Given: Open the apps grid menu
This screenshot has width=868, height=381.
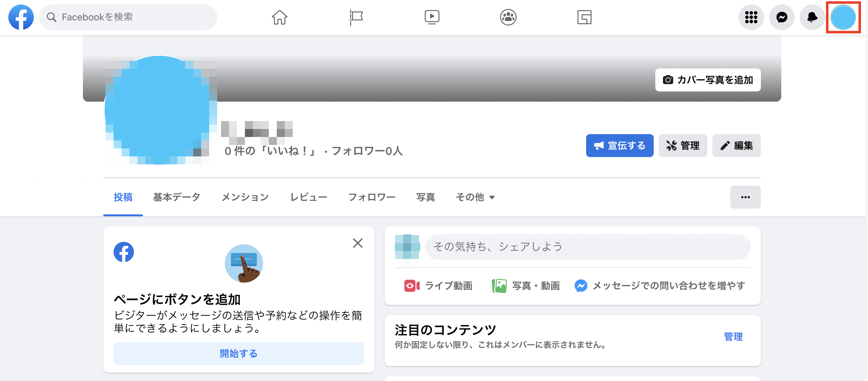Looking at the screenshot, I should click(751, 17).
